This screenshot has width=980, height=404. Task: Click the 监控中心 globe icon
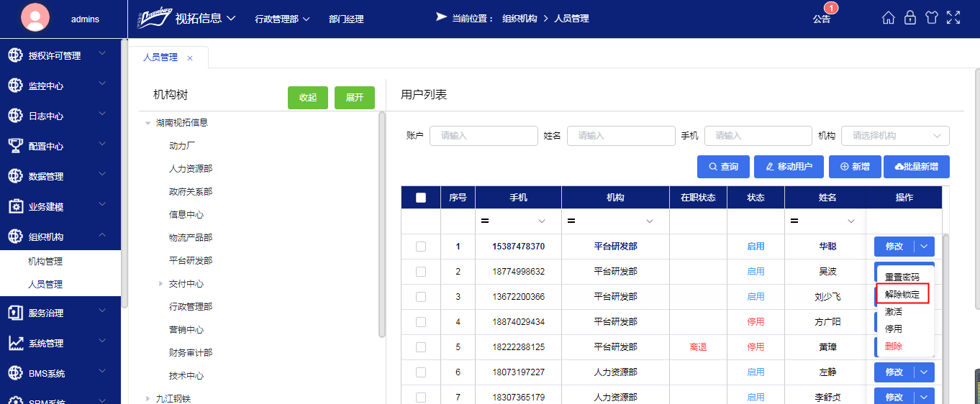click(x=15, y=86)
